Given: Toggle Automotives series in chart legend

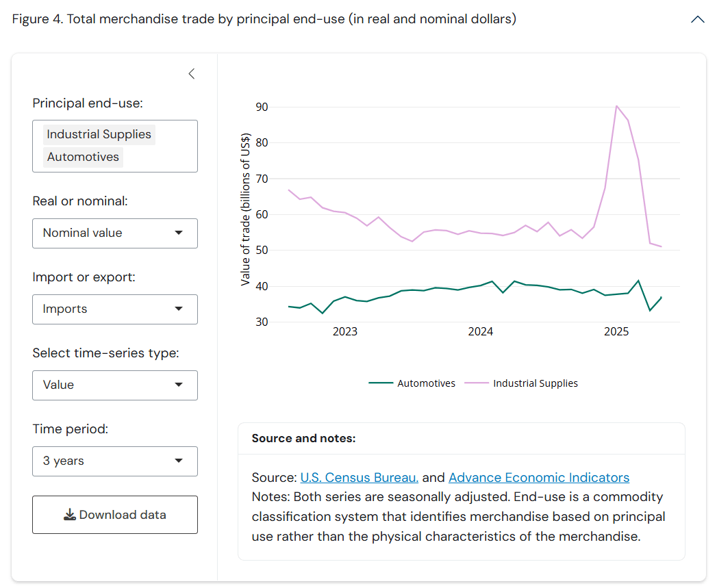Looking at the screenshot, I should [x=426, y=383].
